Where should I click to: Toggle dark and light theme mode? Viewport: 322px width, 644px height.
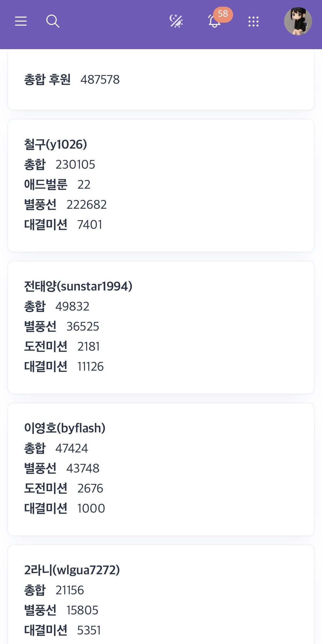176,21
